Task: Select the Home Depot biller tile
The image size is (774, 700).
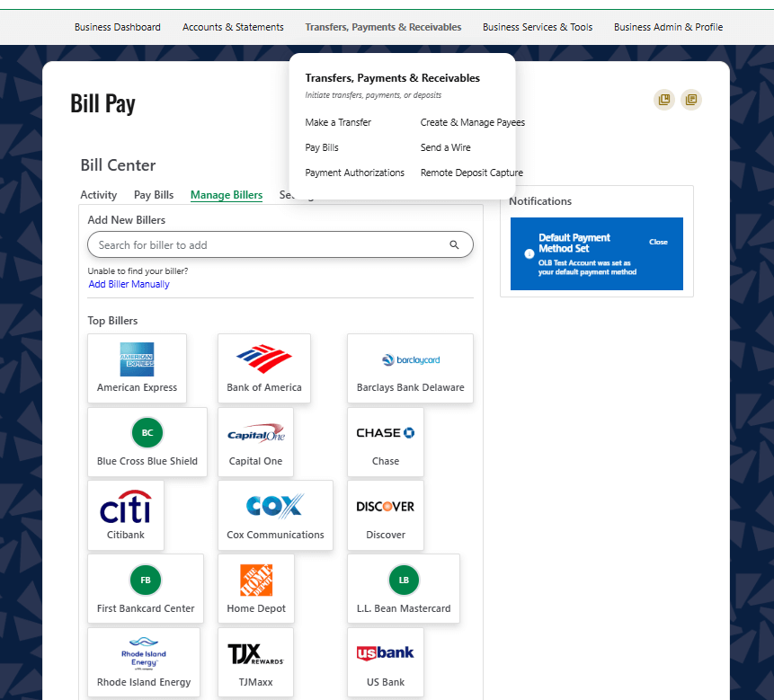Action: 255,580
